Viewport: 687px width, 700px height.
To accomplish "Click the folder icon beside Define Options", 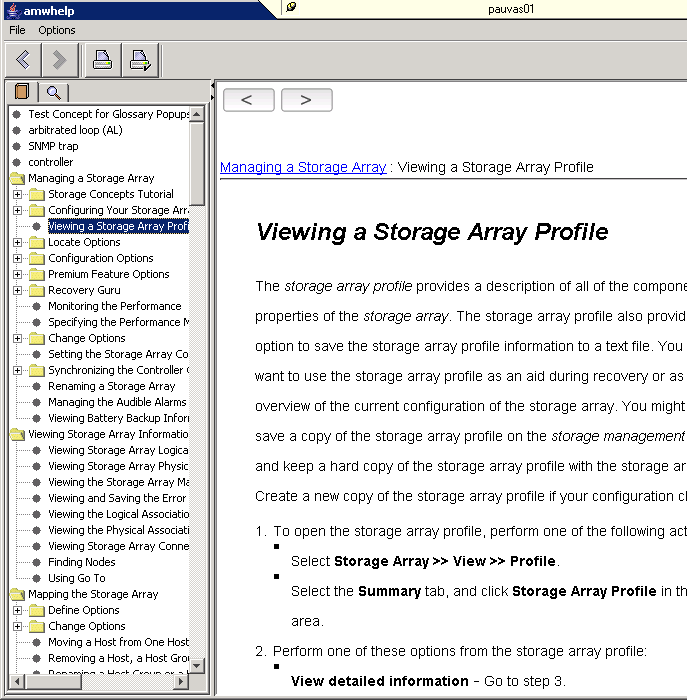I will (37, 610).
